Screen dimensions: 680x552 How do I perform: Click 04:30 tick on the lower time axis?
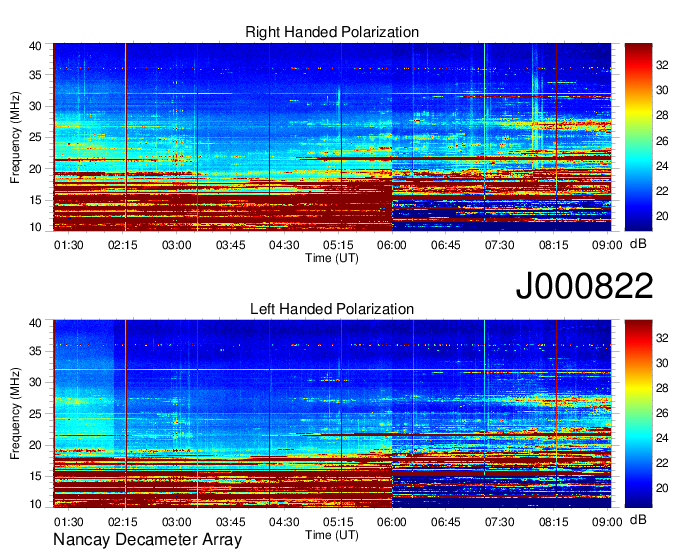[284, 522]
